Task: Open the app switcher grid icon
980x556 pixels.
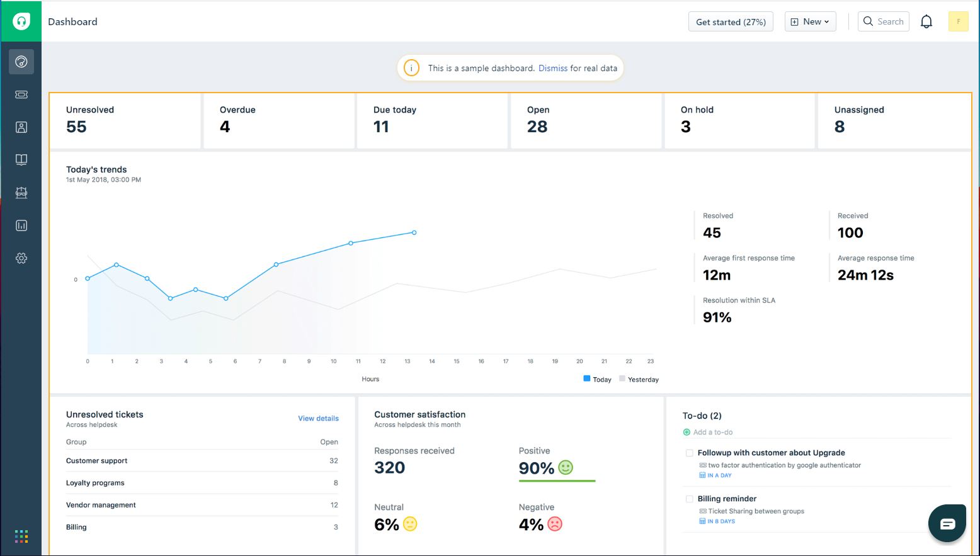Action: (x=21, y=536)
